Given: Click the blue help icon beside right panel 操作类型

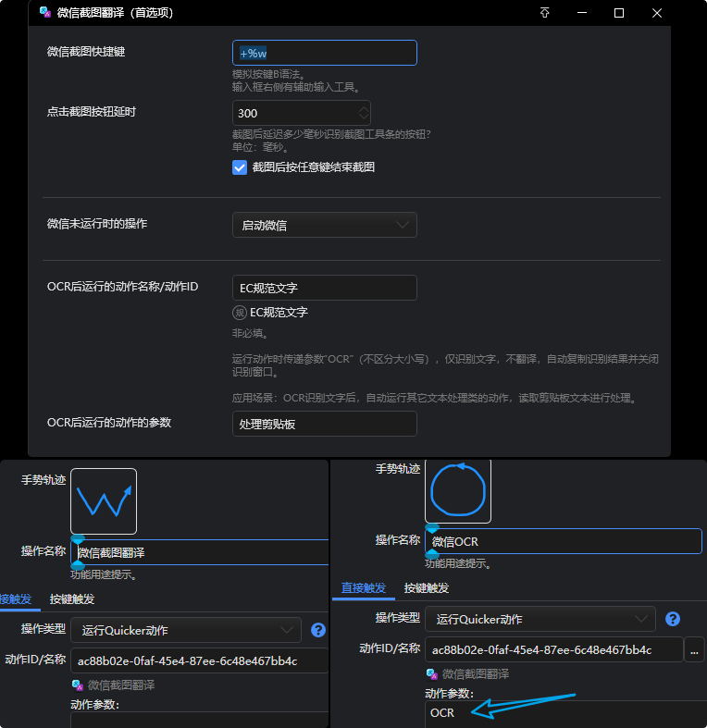Looking at the screenshot, I should click(x=673, y=619).
